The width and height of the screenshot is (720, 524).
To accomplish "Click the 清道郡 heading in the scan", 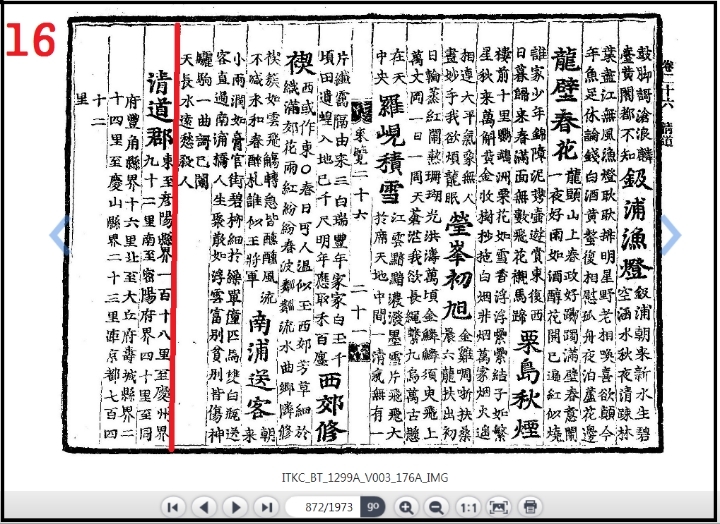I will (159, 110).
